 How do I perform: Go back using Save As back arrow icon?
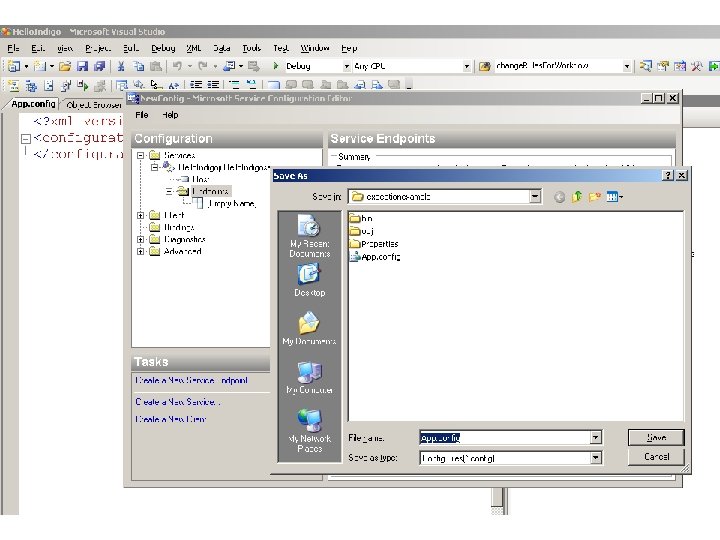pyautogui.click(x=559, y=197)
